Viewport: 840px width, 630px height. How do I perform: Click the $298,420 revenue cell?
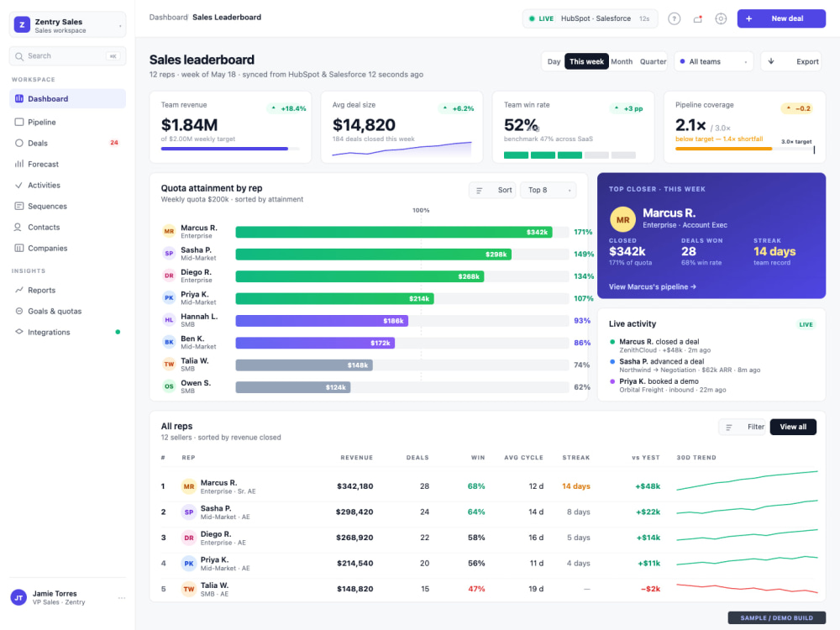(x=354, y=512)
